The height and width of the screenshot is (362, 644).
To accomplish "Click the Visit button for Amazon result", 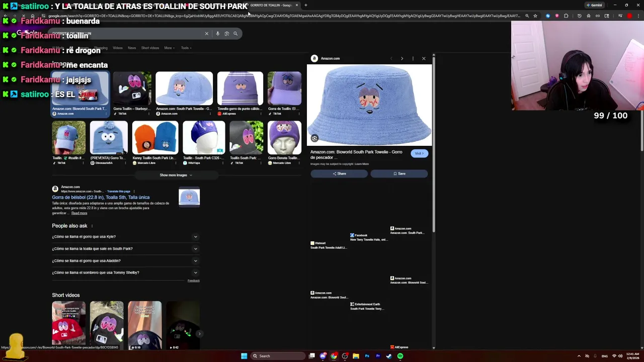I will point(419,153).
